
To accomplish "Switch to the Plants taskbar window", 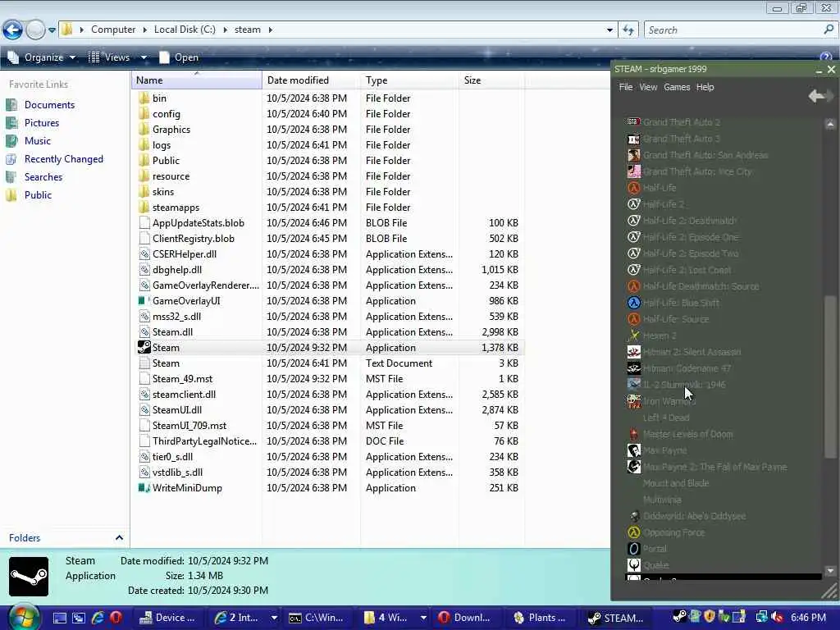I will (540, 618).
